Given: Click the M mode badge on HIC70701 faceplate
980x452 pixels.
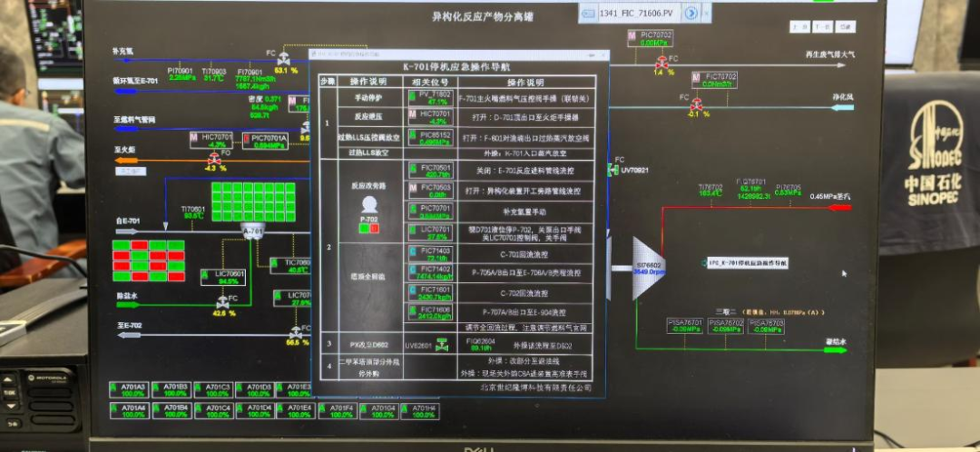Looking at the screenshot, I should click(195, 137).
